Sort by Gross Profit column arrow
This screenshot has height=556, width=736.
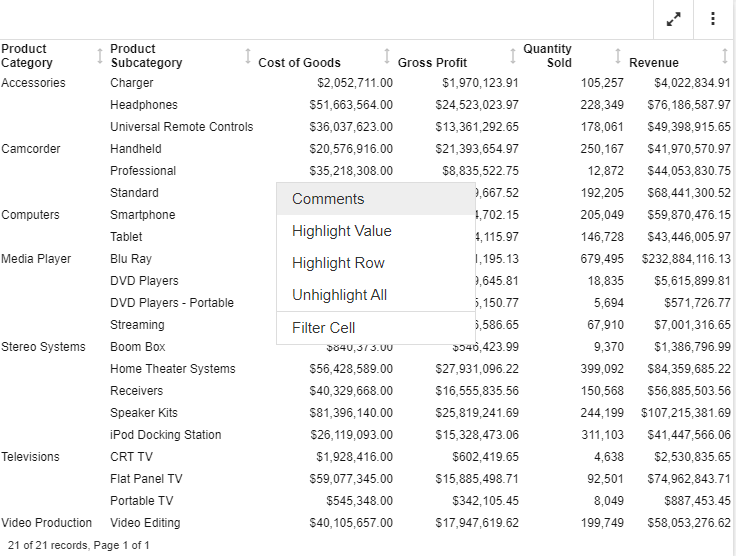pos(513,56)
